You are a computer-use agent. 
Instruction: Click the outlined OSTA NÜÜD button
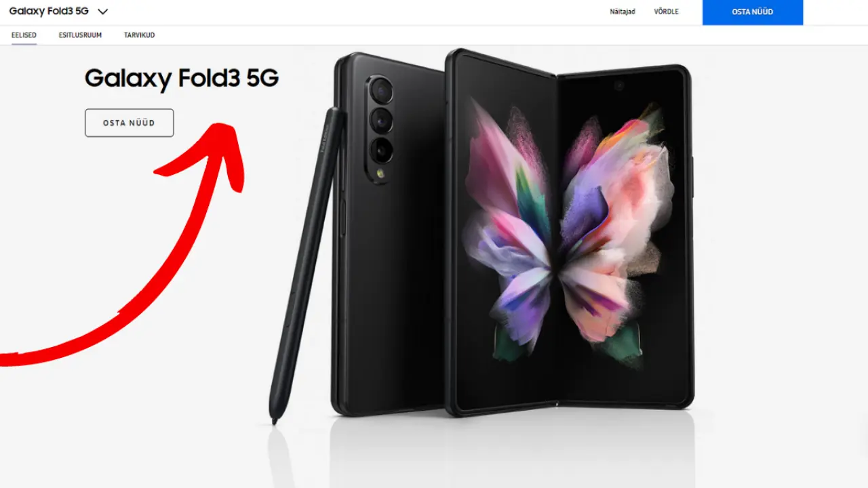pos(129,123)
